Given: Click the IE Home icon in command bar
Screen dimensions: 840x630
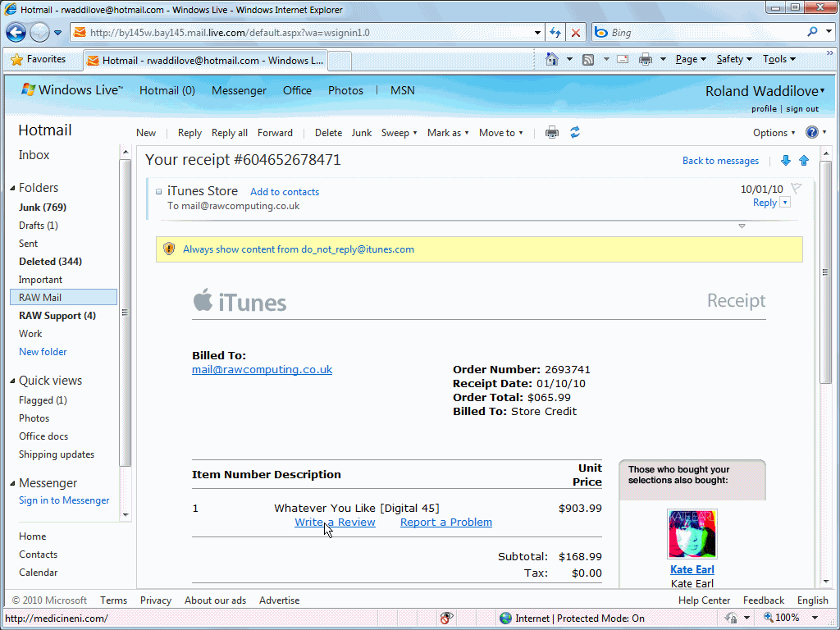Looking at the screenshot, I should [552, 59].
